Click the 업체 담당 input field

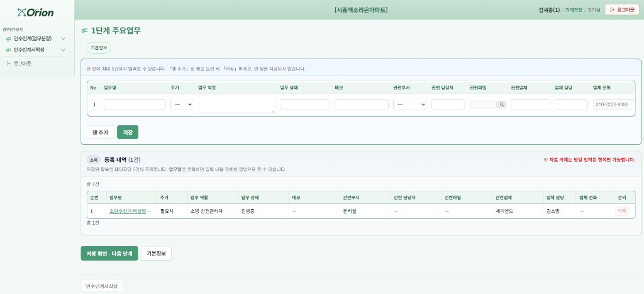pyautogui.click(x=571, y=105)
